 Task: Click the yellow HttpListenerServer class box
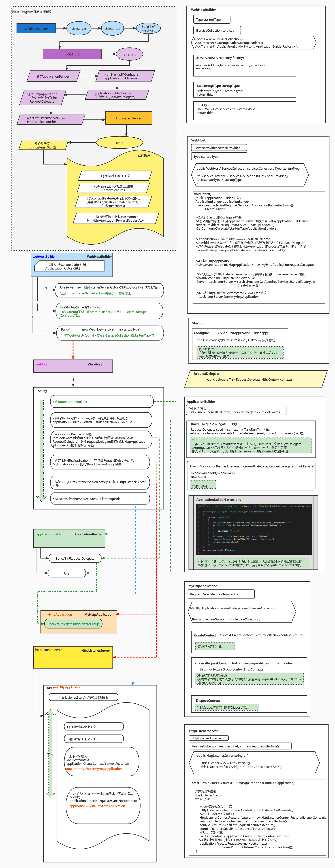point(73,657)
